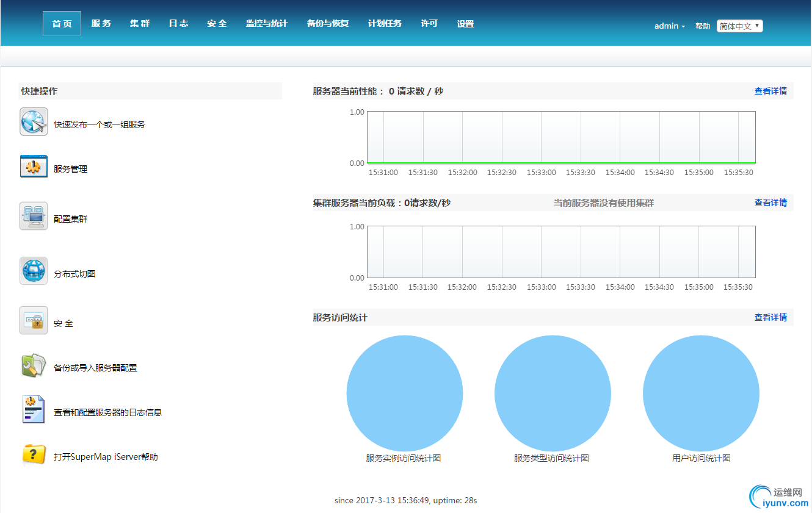Viewport: 812px width, 513px height.
Task: Click the 当前服务器没有使用集群 notice text
Action: 604,203
